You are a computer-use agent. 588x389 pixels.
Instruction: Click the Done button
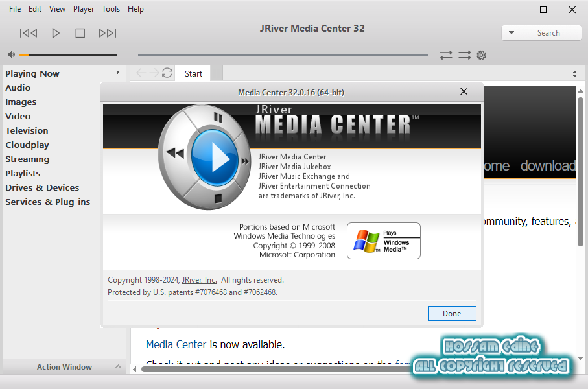452,314
